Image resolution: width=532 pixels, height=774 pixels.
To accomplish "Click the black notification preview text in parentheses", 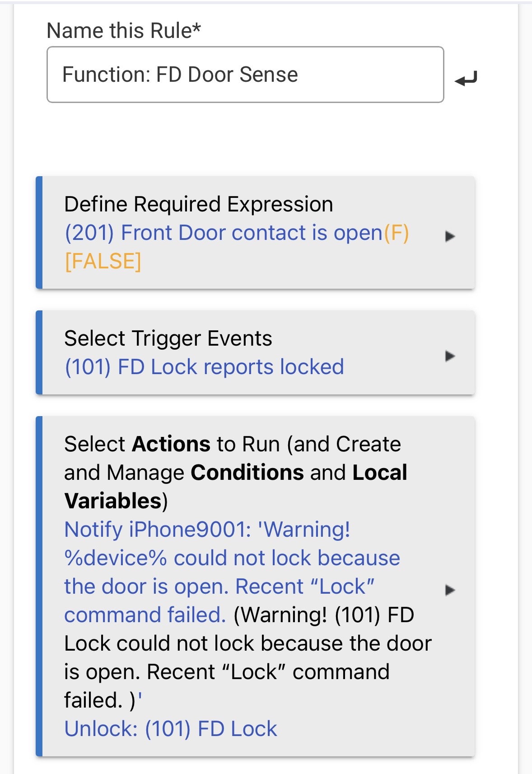I will [247, 658].
